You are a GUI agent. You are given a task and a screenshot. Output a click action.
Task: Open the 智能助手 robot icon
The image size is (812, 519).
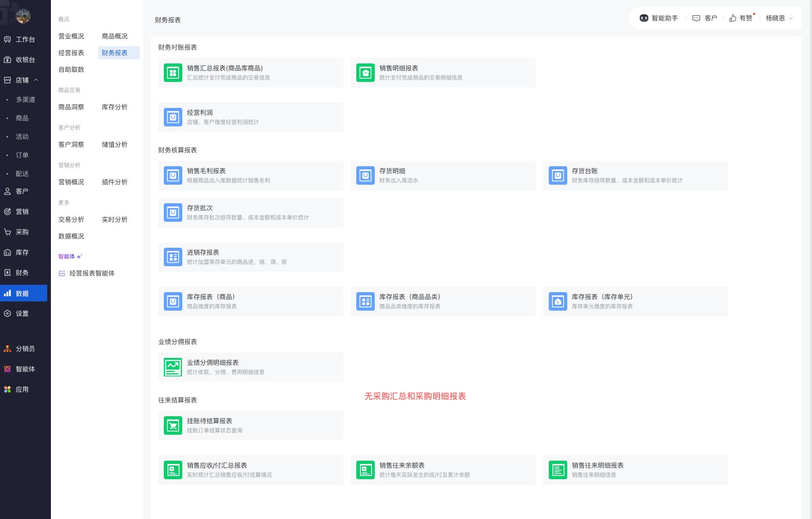pyautogui.click(x=644, y=18)
